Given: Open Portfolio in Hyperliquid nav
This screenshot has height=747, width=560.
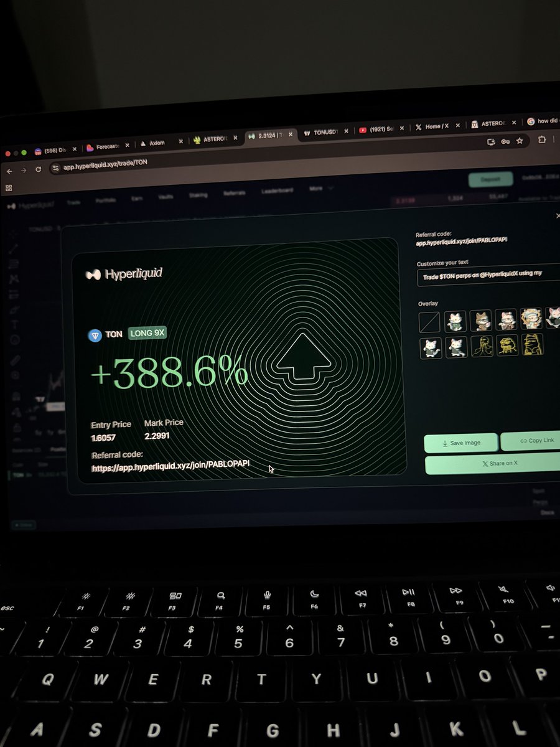Looking at the screenshot, I should click(x=106, y=200).
